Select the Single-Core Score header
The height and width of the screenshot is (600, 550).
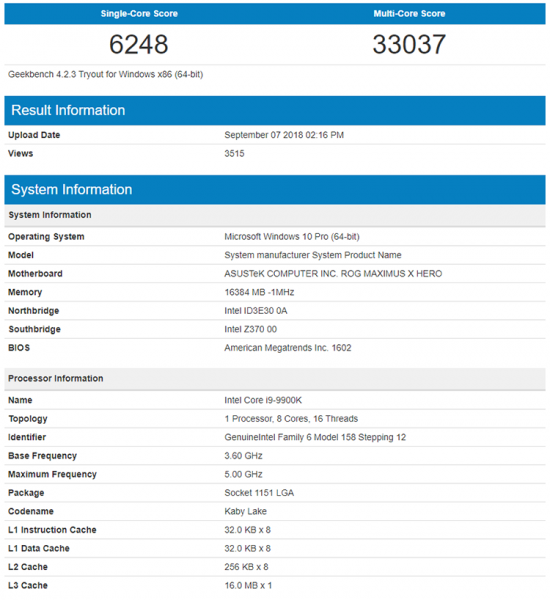[139, 14]
